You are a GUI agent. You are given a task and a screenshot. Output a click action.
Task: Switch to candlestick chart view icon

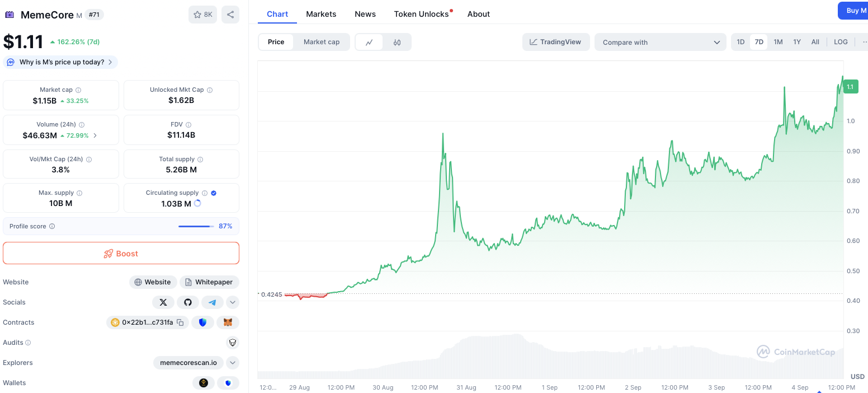(397, 42)
